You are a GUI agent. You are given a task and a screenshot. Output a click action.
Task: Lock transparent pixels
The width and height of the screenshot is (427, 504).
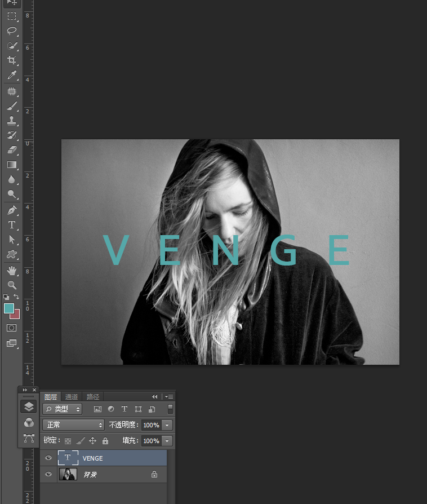tap(68, 441)
